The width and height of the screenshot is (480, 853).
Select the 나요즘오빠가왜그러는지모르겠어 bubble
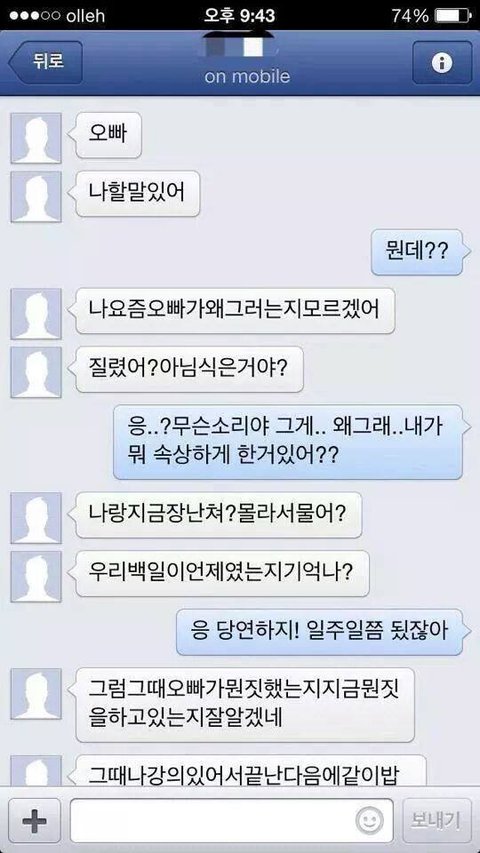pyautogui.click(x=234, y=311)
